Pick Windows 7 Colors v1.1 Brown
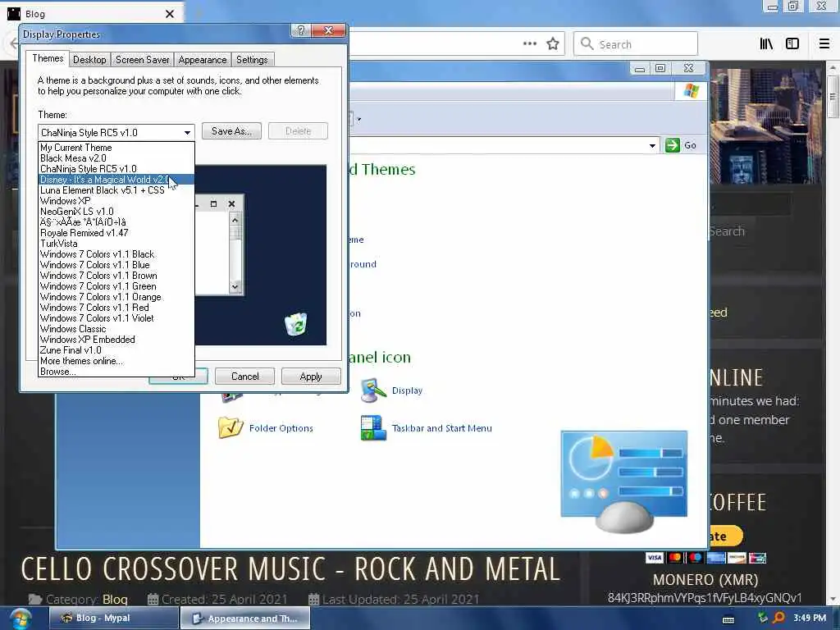This screenshot has height=630, width=840. (x=116, y=276)
